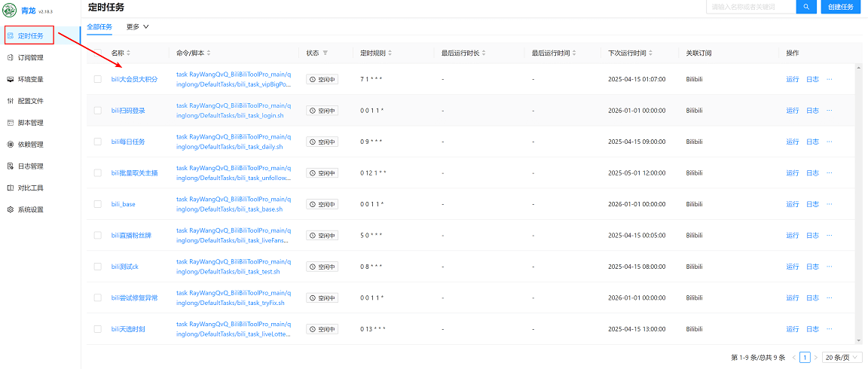868x369 pixels.
Task: Select 对比工具 in the sidebar menu
Action: 30,188
